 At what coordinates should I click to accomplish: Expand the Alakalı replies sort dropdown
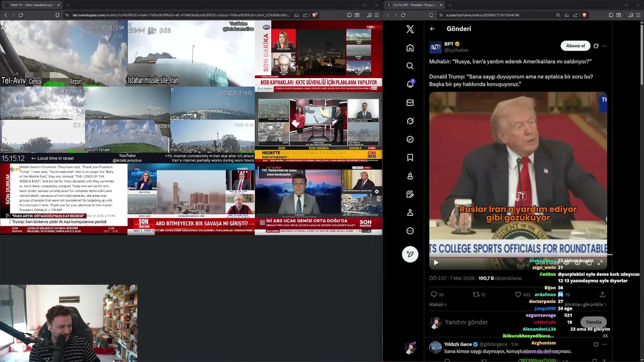(438, 304)
